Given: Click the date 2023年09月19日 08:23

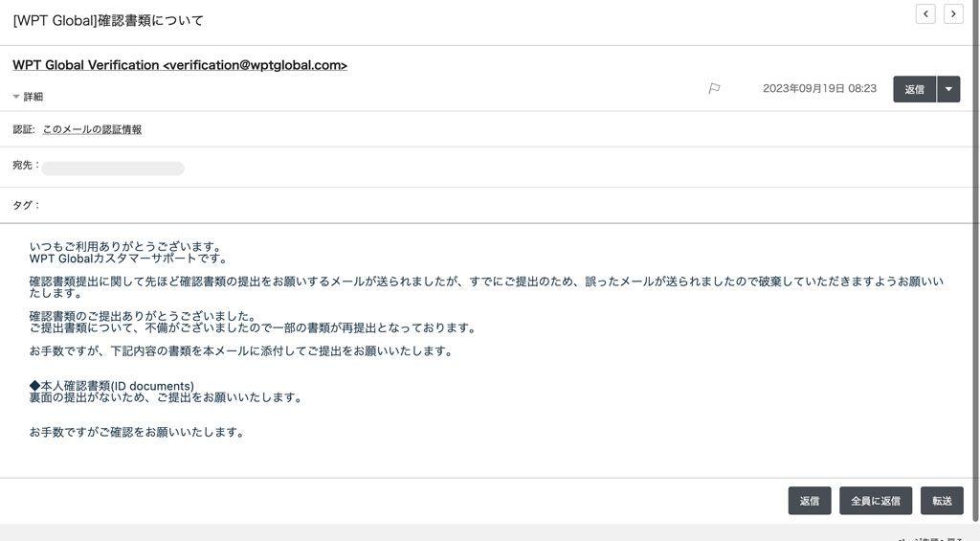Looking at the screenshot, I should [x=819, y=88].
